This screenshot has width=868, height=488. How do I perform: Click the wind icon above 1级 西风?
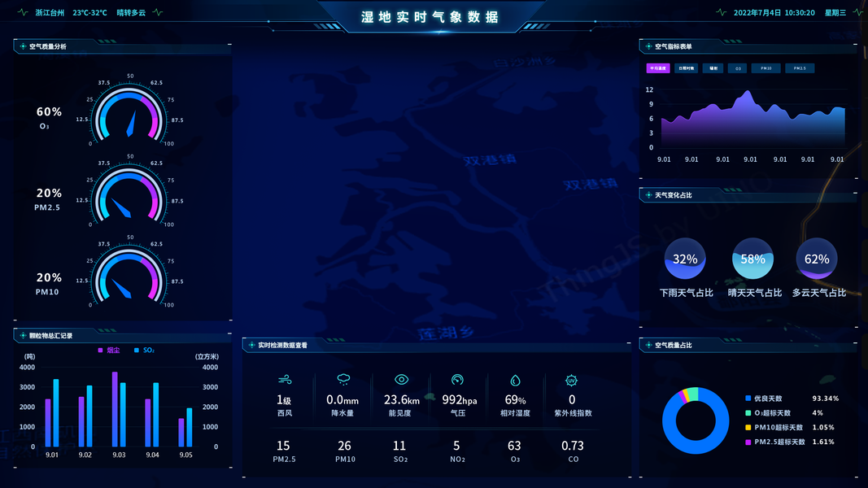(x=285, y=380)
